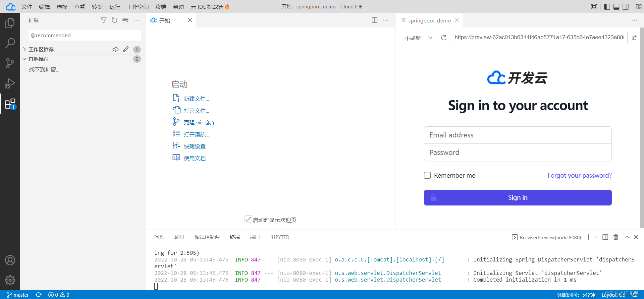
Task: Open the 编辑 menu
Action: point(44,7)
